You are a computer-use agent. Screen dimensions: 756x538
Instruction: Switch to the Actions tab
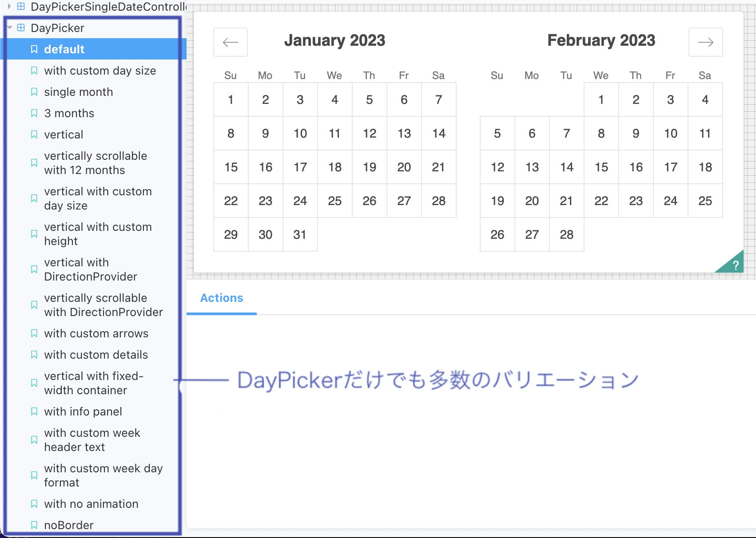click(x=221, y=298)
